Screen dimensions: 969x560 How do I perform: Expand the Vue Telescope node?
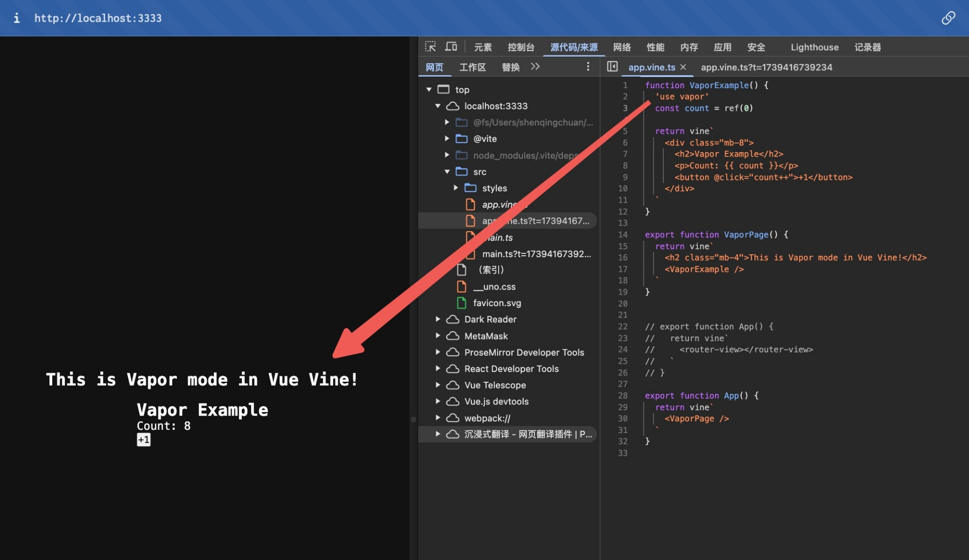pos(438,385)
